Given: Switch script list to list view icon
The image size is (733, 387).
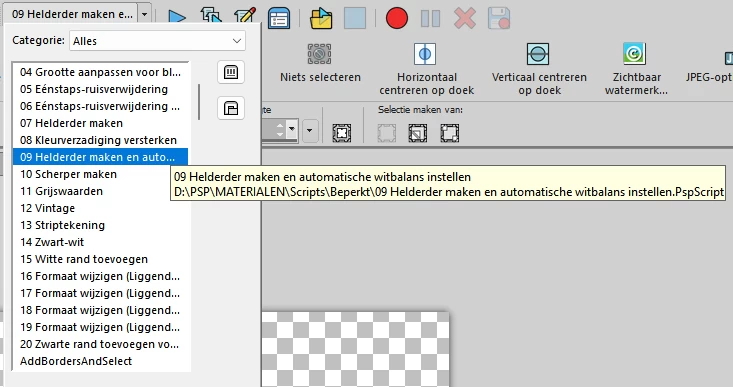Looking at the screenshot, I should point(231,72).
